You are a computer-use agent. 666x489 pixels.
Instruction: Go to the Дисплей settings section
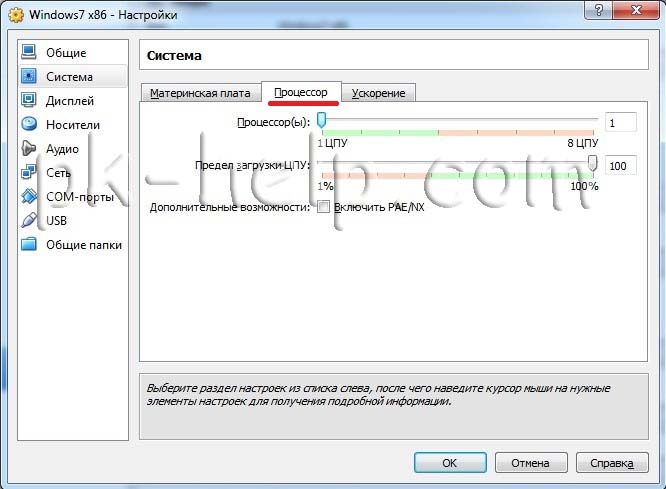point(70,101)
